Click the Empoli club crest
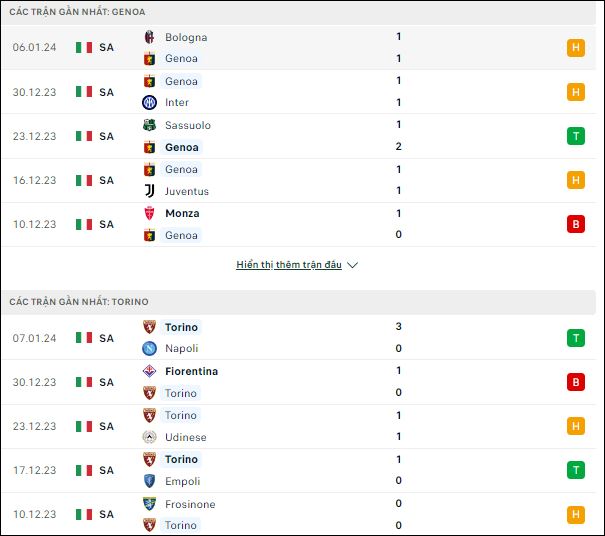The image size is (605, 536). (149, 481)
